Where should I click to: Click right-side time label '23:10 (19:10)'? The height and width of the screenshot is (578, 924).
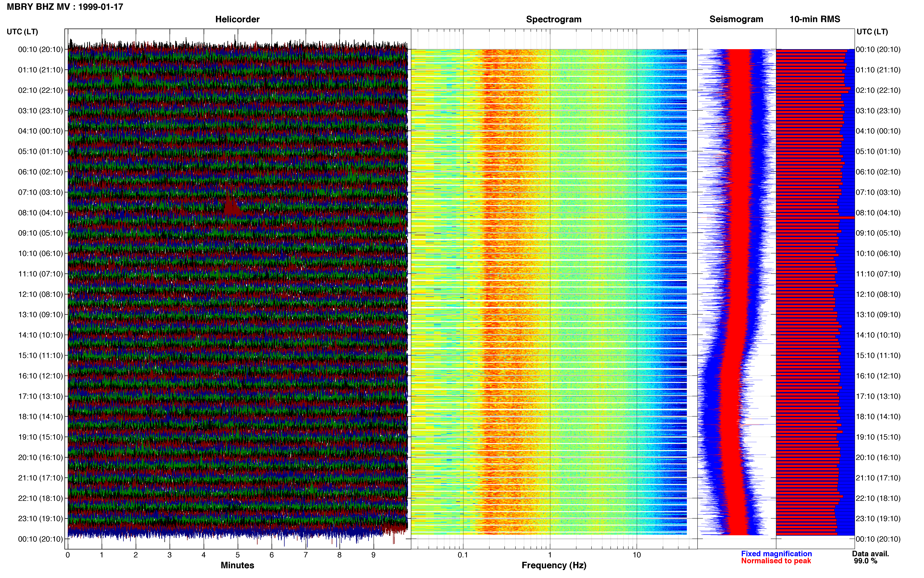[878, 519]
